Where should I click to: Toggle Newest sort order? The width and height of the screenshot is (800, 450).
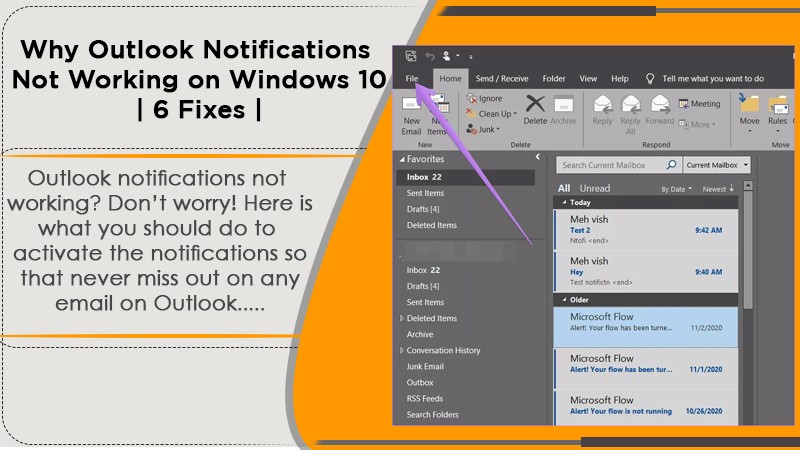click(x=718, y=189)
